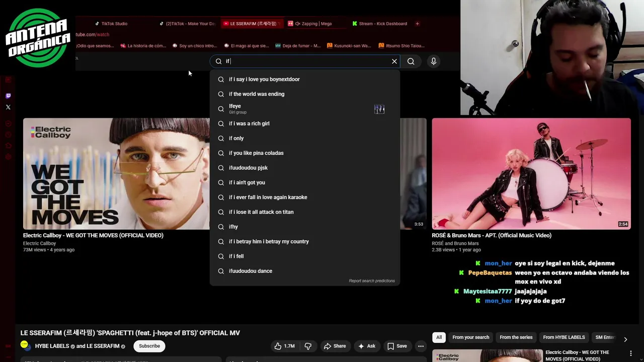Focus the YouTube search input field
644x362 pixels.
pyautogui.click(x=305, y=61)
